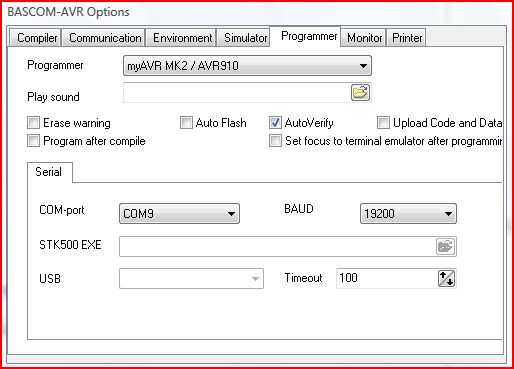
Task: Click the Play sound label
Action: (53, 97)
